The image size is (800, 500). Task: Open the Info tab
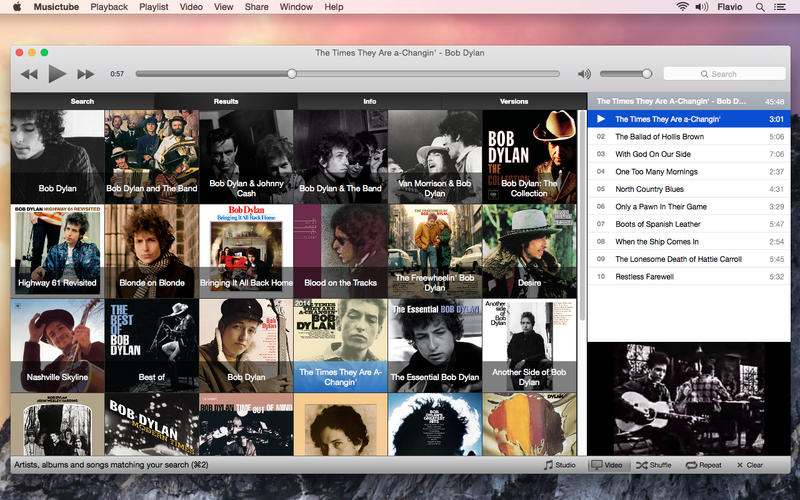(370, 101)
